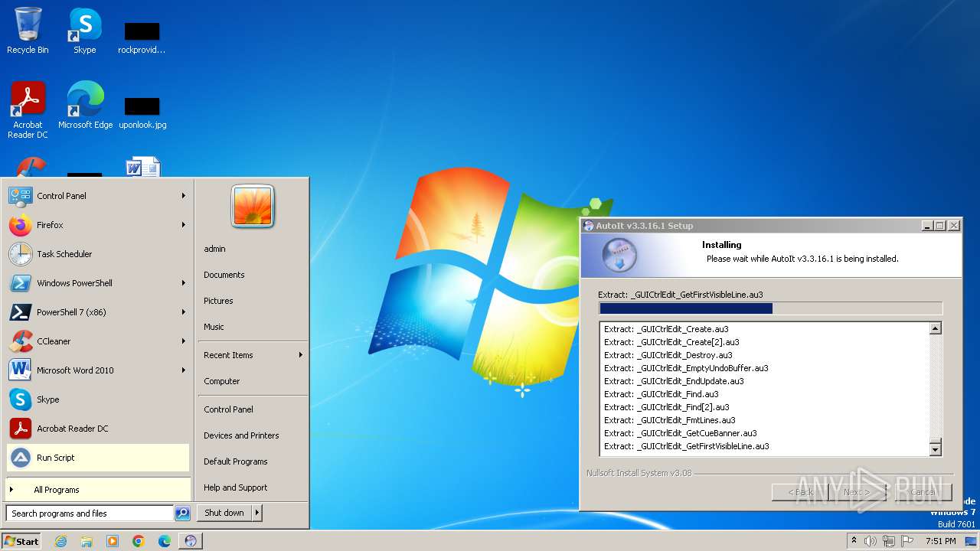This screenshot has height=551, width=980.
Task: Click the installation progress bar
Action: pos(770,308)
